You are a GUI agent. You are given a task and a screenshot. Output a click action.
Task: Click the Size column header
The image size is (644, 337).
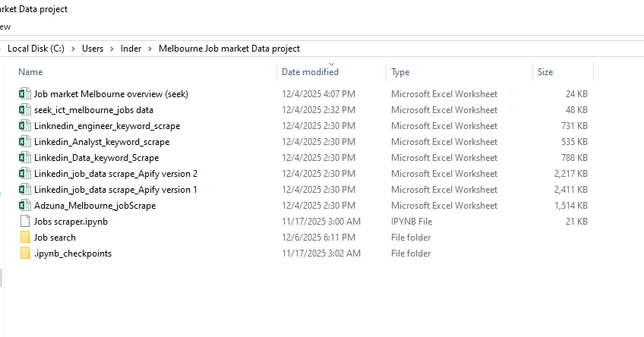[x=545, y=72]
